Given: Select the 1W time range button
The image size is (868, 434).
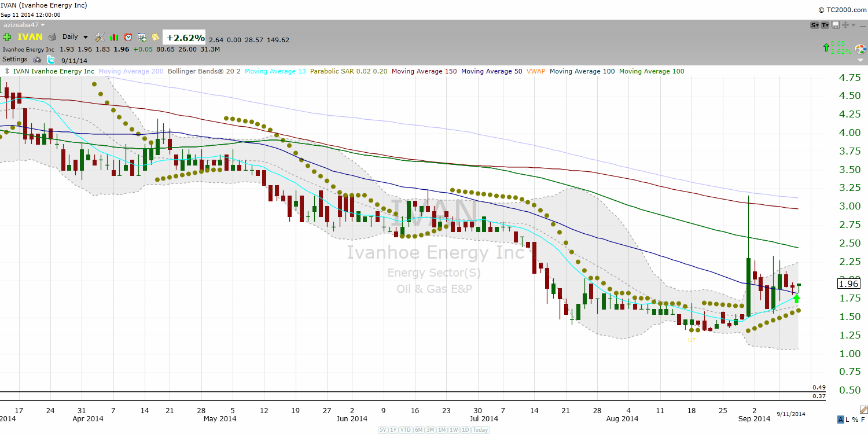Looking at the screenshot, I should pyautogui.click(x=454, y=430).
